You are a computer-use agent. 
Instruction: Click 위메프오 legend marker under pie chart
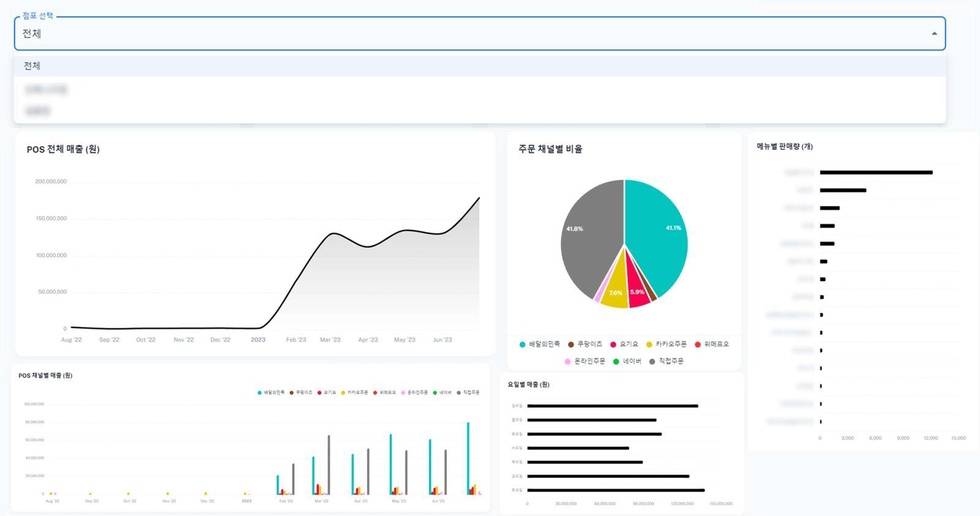point(698,345)
